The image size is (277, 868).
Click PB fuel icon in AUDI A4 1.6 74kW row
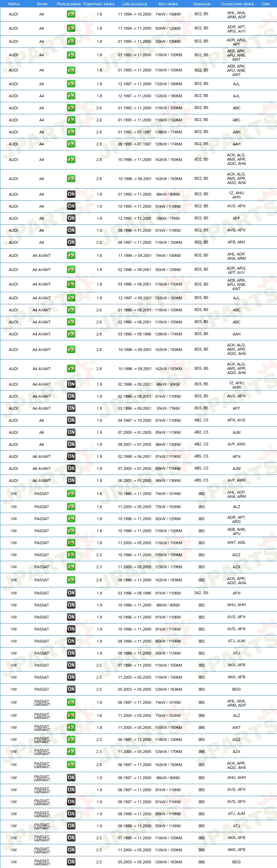71,14
